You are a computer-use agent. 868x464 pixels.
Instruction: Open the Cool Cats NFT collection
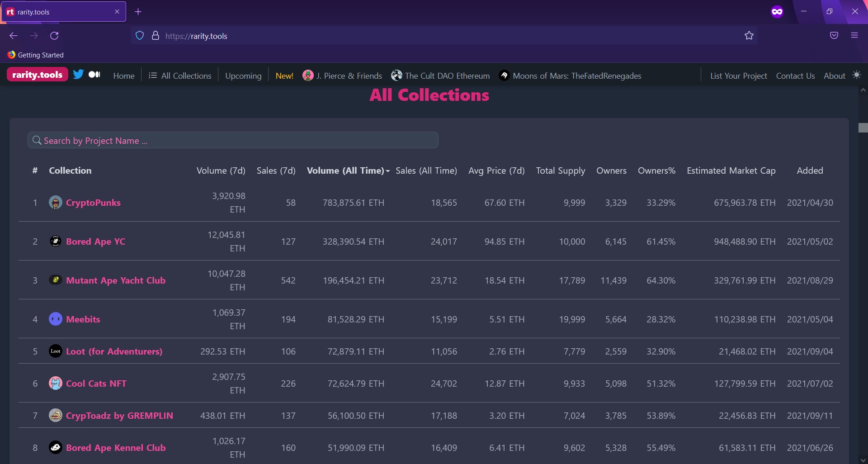pos(96,384)
